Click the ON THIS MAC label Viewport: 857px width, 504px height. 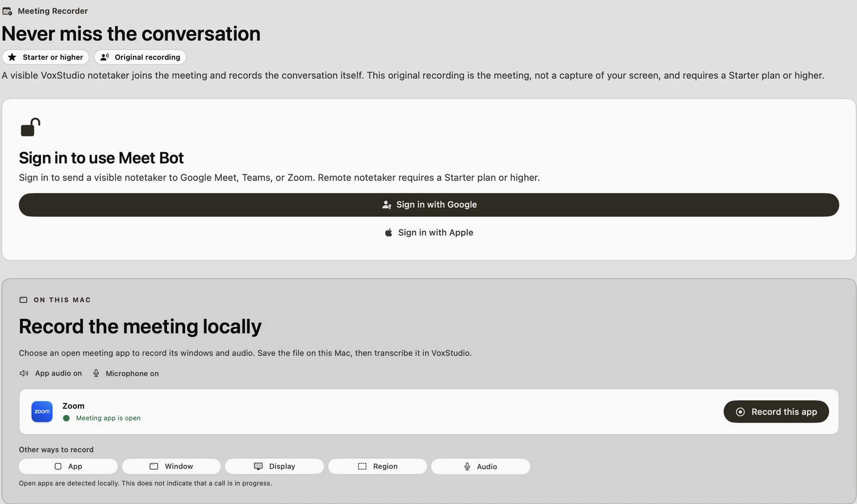(x=62, y=300)
